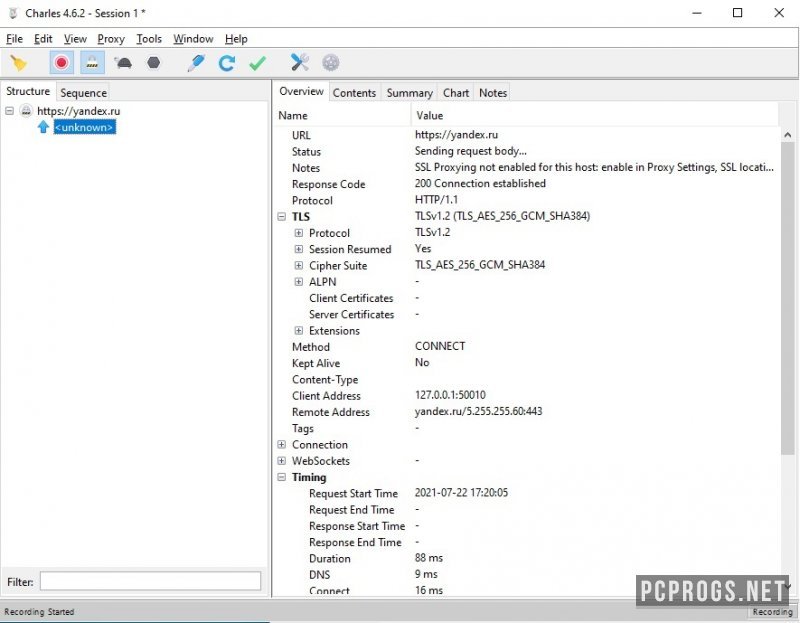Toggle the red Record button
Image resolution: width=800 pixels, height=623 pixels.
tap(62, 63)
